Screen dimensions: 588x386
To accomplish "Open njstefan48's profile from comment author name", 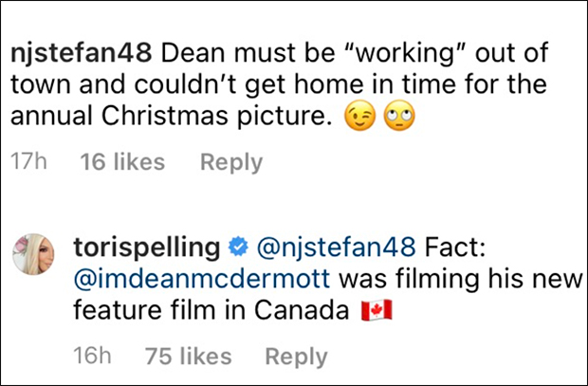I will click(74, 51).
